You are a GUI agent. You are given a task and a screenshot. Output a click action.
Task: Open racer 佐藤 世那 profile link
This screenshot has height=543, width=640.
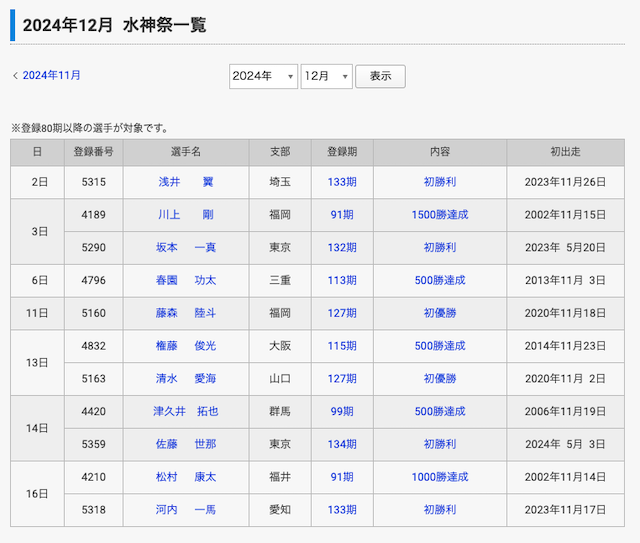point(186,444)
